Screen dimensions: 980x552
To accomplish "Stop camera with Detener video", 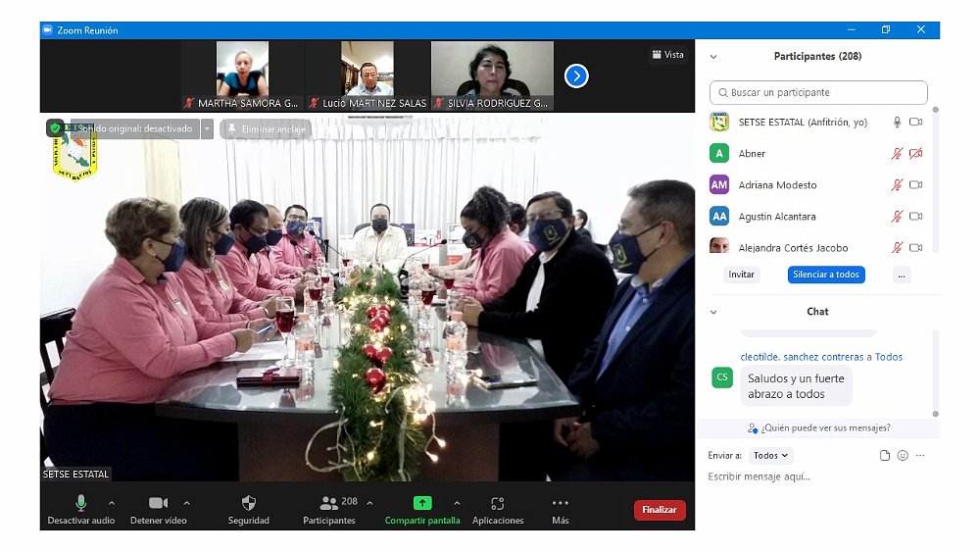I will click(x=158, y=503).
